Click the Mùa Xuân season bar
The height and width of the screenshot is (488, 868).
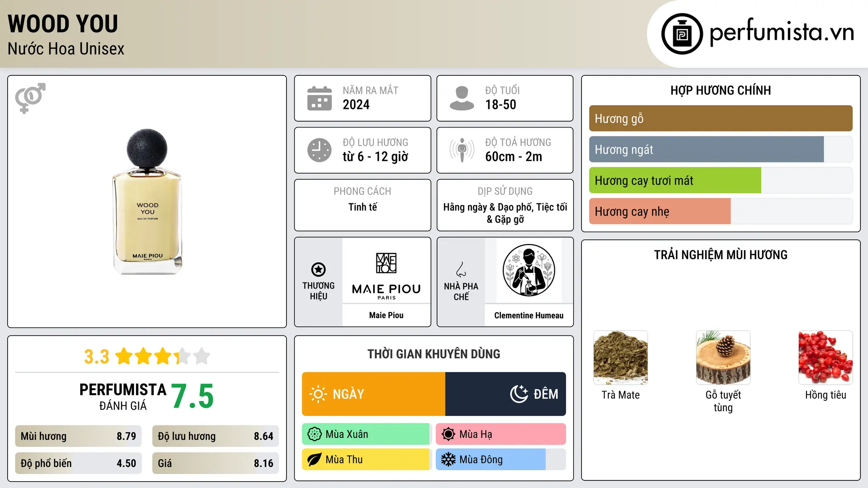click(x=367, y=434)
